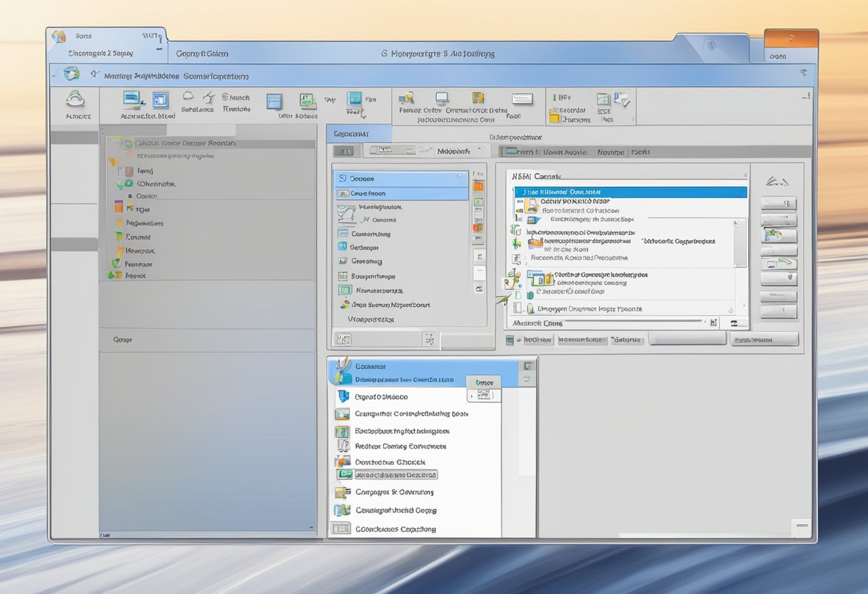Click the round logo in the top-left title tab
The image size is (868, 594).
[x=59, y=36]
